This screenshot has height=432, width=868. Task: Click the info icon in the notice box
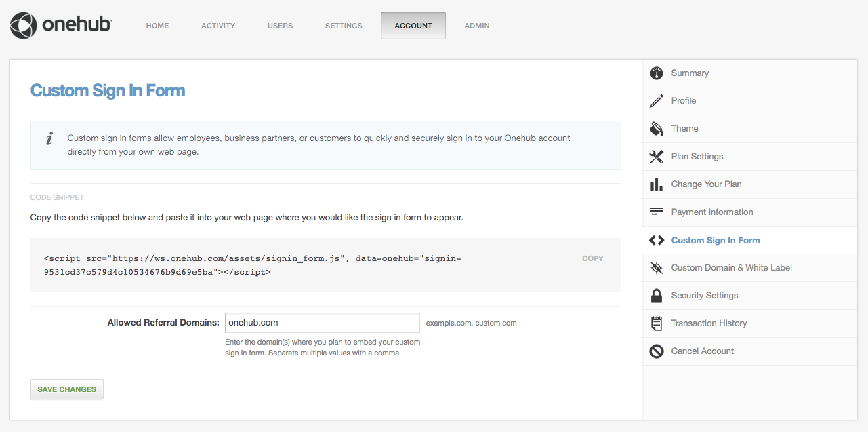[x=49, y=139]
